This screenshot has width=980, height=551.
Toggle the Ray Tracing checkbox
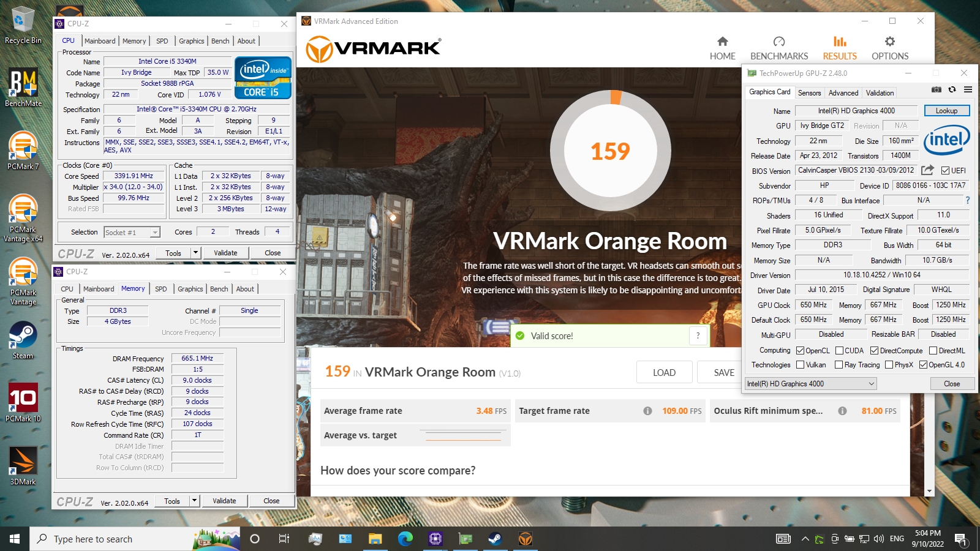[839, 365]
